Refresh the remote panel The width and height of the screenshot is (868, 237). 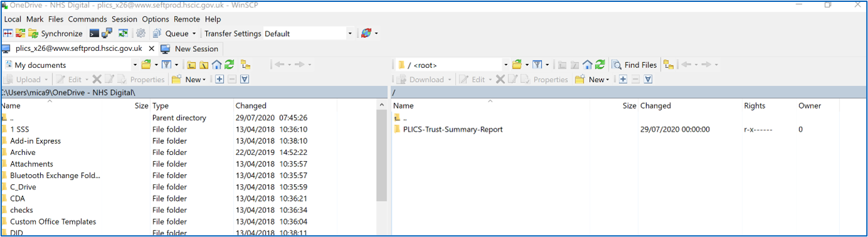pyautogui.click(x=600, y=65)
